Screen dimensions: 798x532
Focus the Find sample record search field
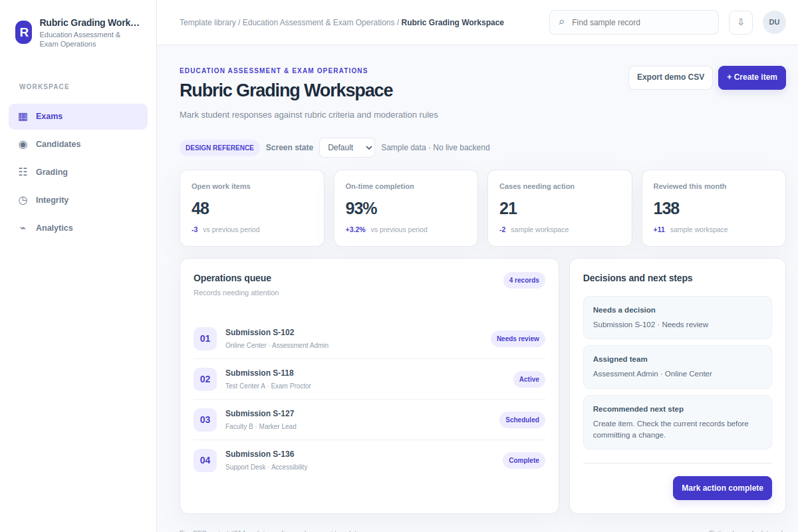pyautogui.click(x=634, y=23)
